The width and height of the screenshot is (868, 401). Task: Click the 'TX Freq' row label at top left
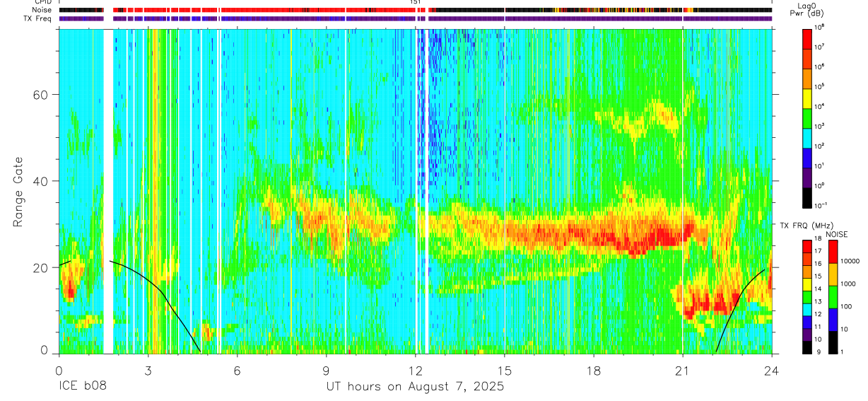point(38,18)
